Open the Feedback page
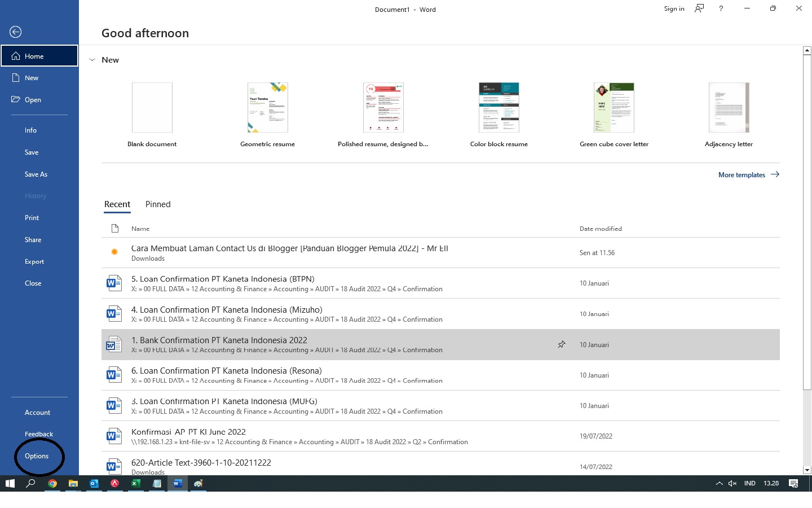 point(39,434)
